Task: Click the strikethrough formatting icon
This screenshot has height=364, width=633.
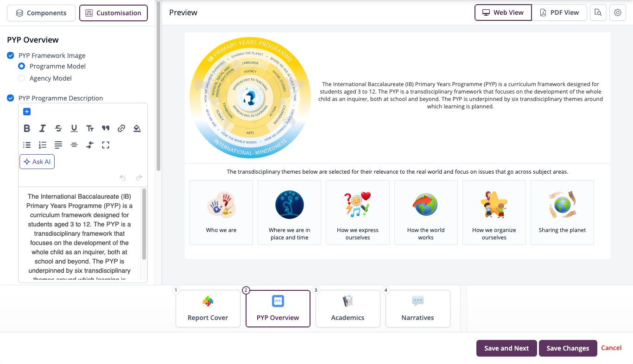Action: pyautogui.click(x=58, y=128)
